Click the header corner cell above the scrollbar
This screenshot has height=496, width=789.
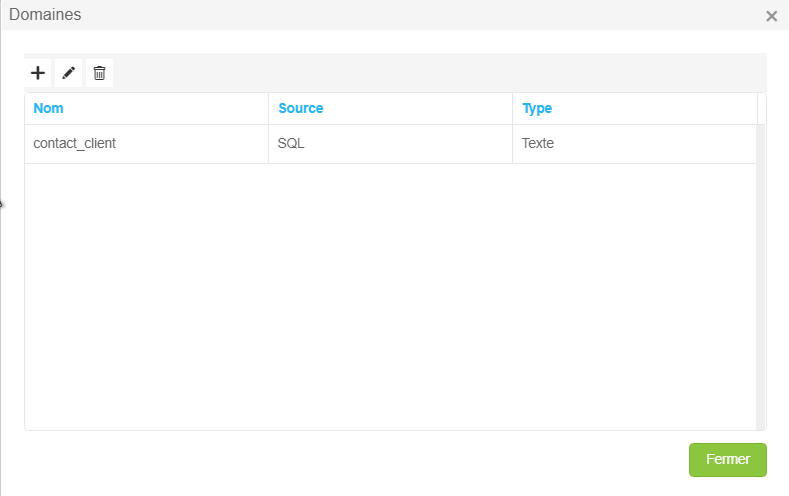coord(762,108)
